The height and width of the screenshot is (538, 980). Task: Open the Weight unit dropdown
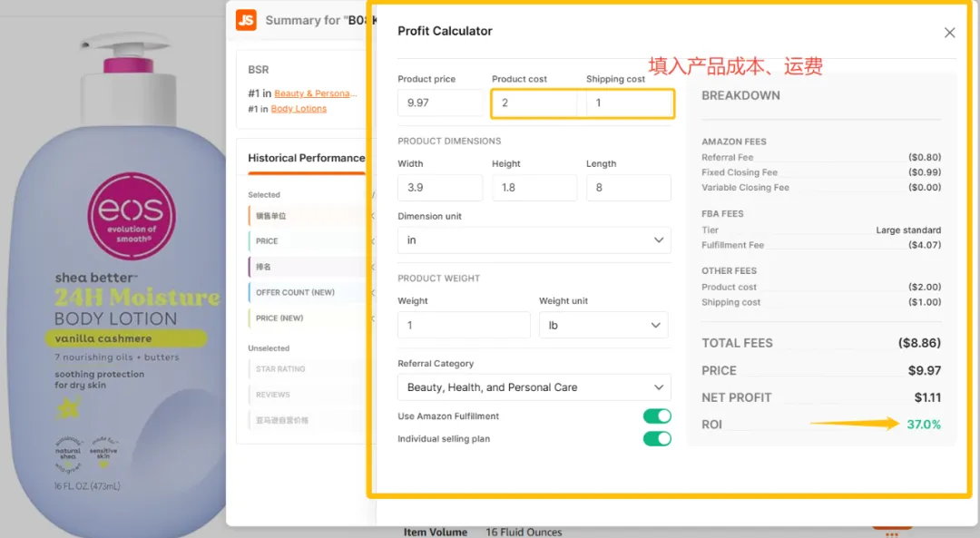[x=603, y=325]
